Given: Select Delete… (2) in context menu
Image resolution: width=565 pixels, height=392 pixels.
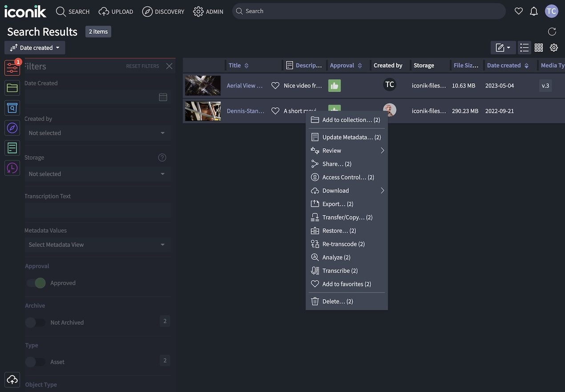Looking at the screenshot, I should tap(337, 301).
